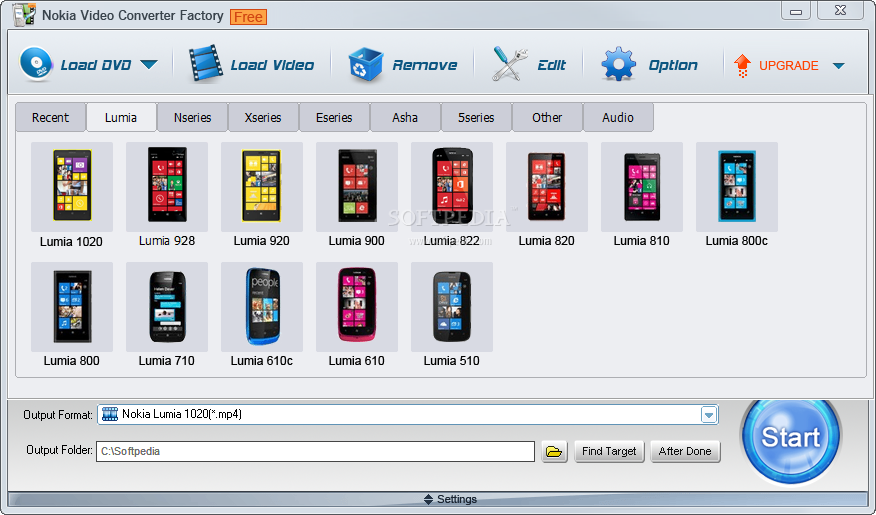Minimize the Nokia Video Converter window

point(796,11)
